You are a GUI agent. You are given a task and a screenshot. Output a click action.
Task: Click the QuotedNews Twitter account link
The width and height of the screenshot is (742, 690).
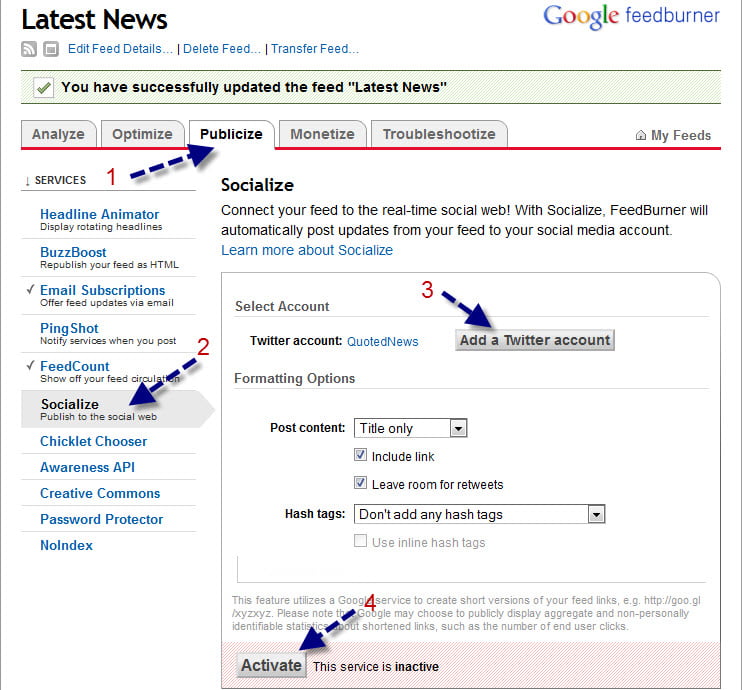click(383, 342)
